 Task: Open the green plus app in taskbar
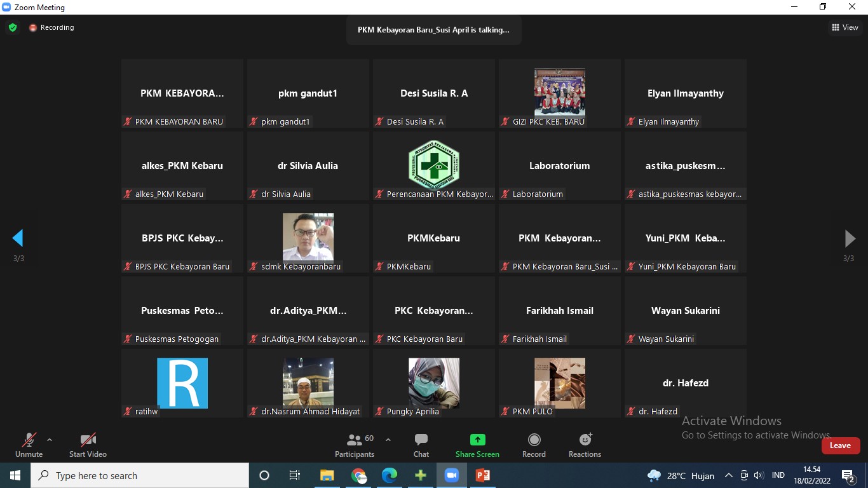(421, 475)
